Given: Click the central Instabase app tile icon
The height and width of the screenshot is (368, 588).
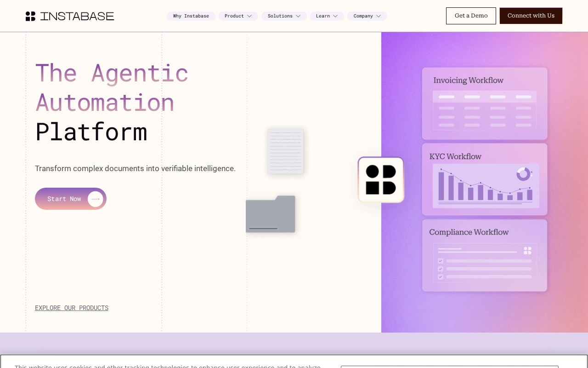Looking at the screenshot, I should (x=381, y=179).
